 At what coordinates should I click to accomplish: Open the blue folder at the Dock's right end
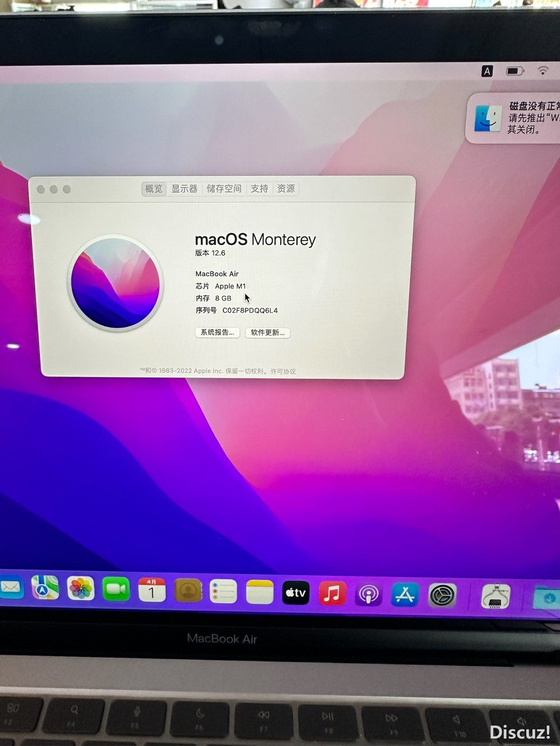pos(547,598)
